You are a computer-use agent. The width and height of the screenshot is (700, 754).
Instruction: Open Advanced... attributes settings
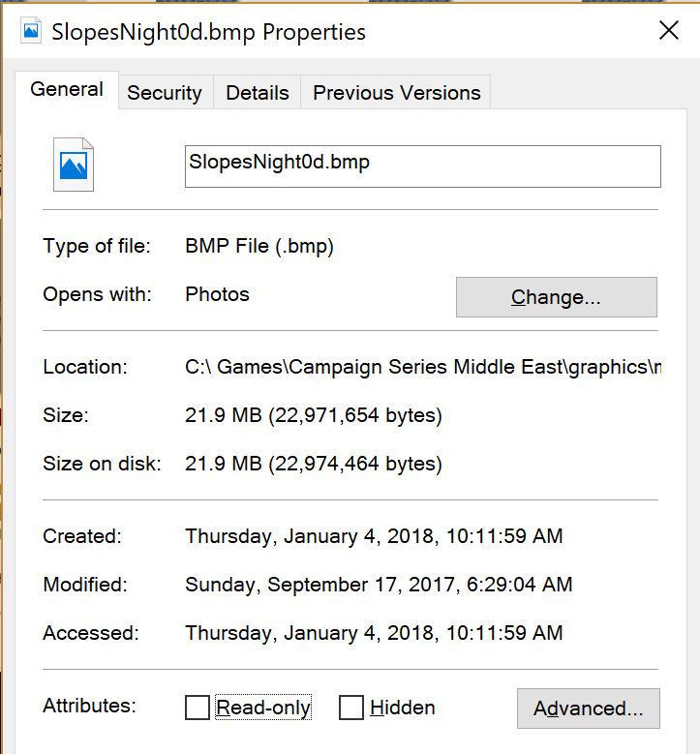(x=588, y=709)
